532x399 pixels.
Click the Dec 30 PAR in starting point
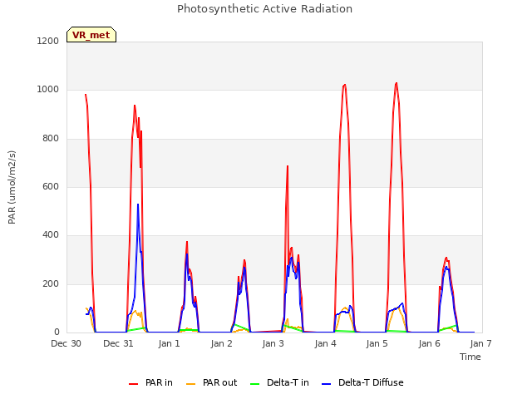pos(86,95)
